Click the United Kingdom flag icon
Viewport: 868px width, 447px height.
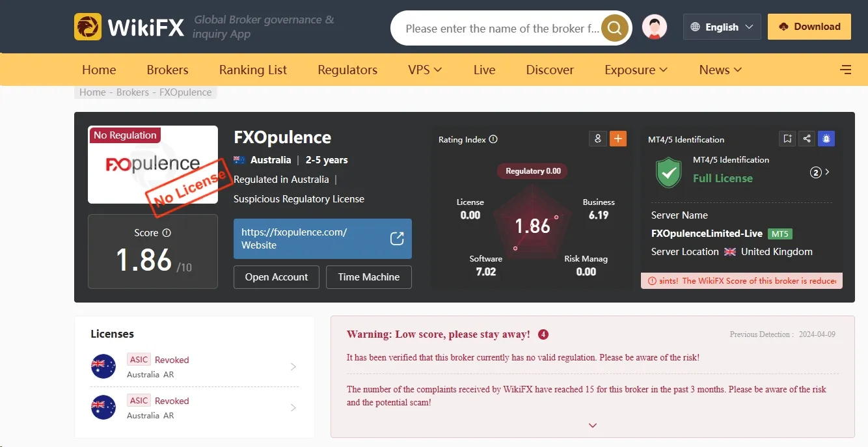730,252
